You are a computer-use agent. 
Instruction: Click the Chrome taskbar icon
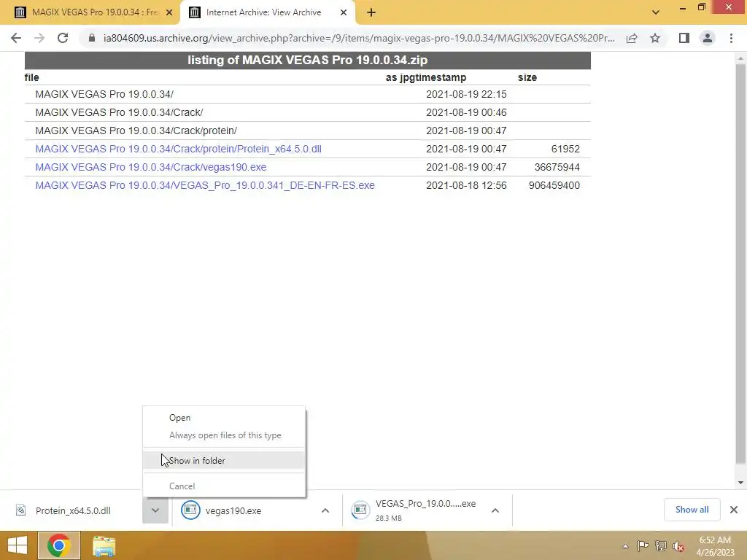click(59, 545)
